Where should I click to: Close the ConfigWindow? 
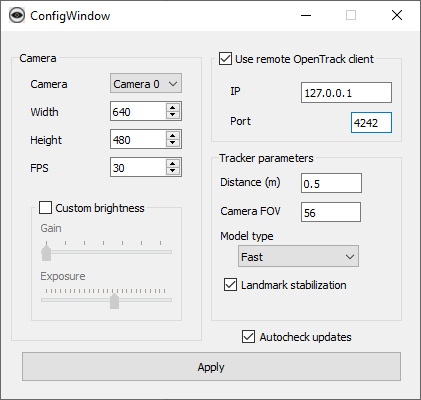pos(397,15)
